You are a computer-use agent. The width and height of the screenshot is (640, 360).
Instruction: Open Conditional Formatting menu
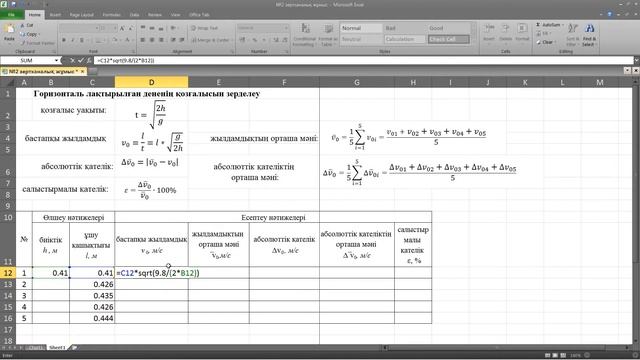click(x=304, y=35)
